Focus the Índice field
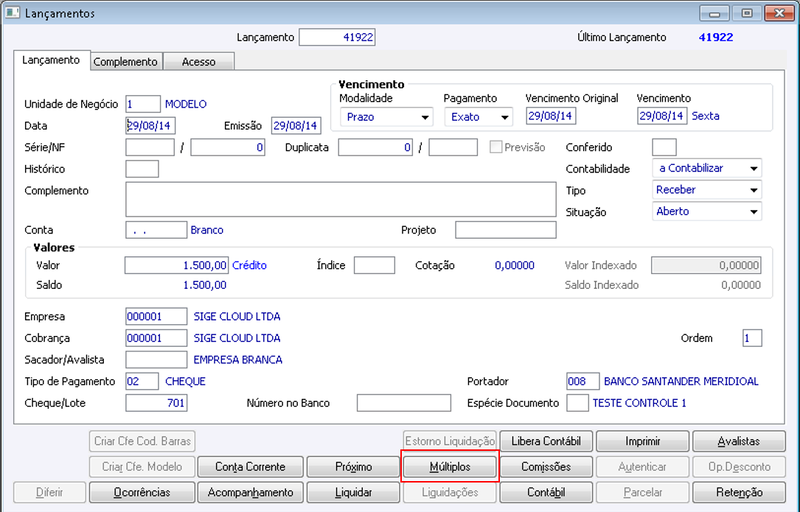Screen dimensions: 800x512 (x=374, y=265)
